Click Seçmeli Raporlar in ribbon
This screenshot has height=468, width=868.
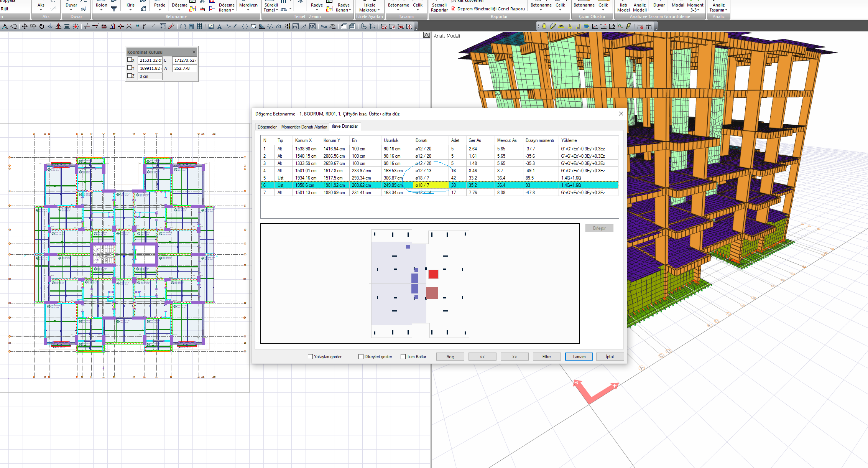point(439,8)
